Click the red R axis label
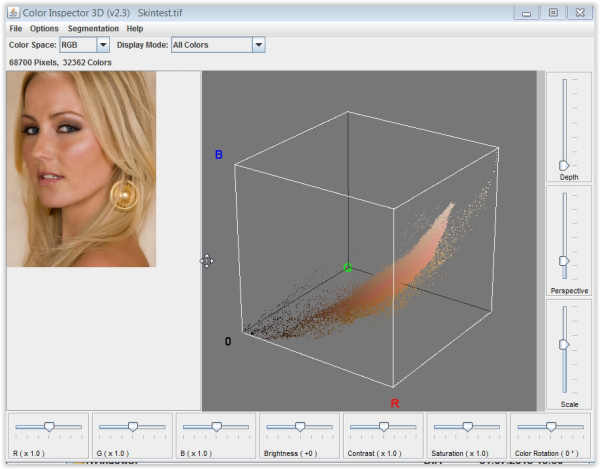Screen dimensions: 600x469 [x=395, y=403]
